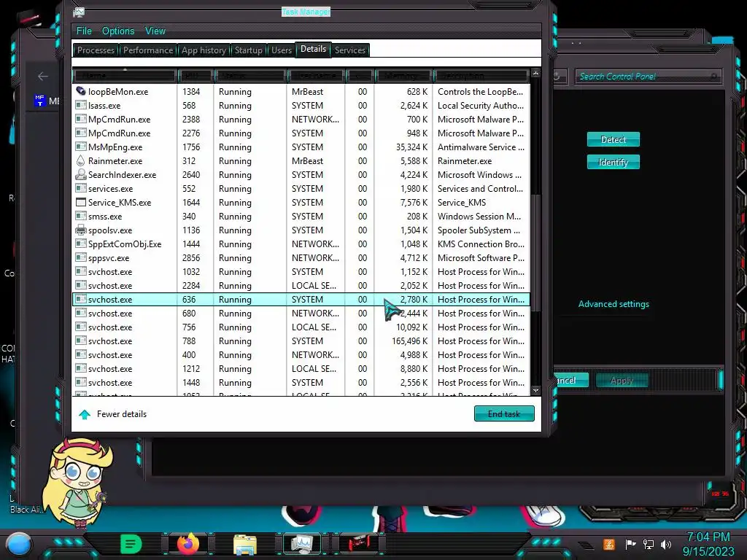747x560 pixels.
Task: Click the 165,496 K memory value
Action: click(x=409, y=341)
